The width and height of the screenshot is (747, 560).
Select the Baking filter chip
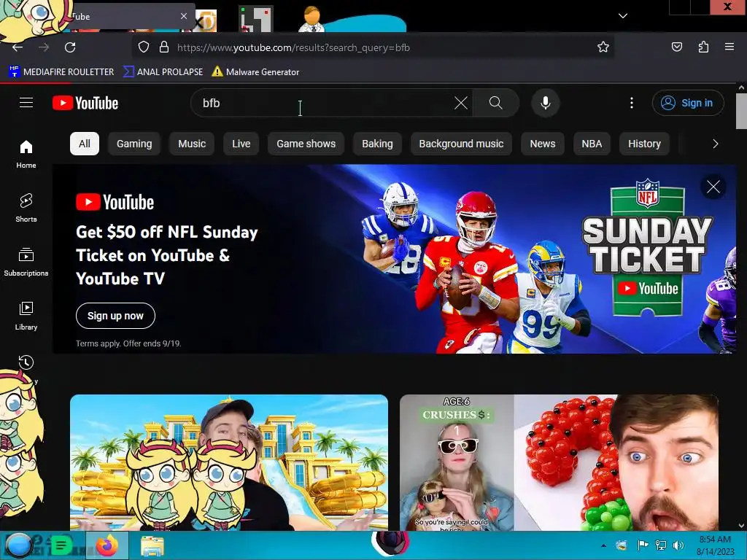[x=377, y=144]
